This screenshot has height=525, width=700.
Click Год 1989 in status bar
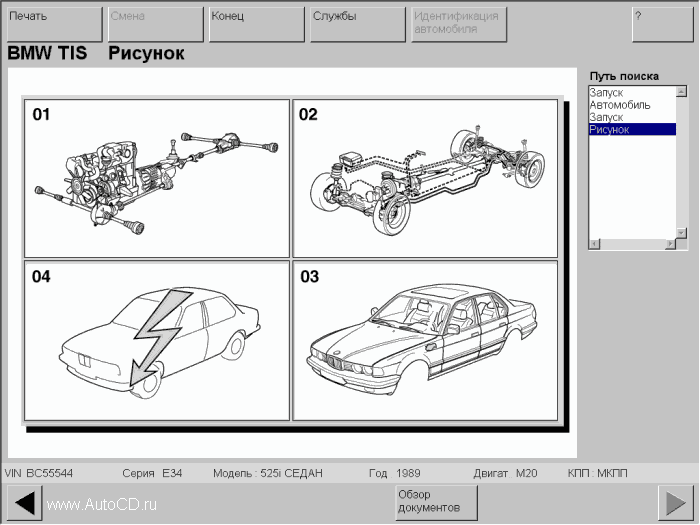tap(395, 473)
